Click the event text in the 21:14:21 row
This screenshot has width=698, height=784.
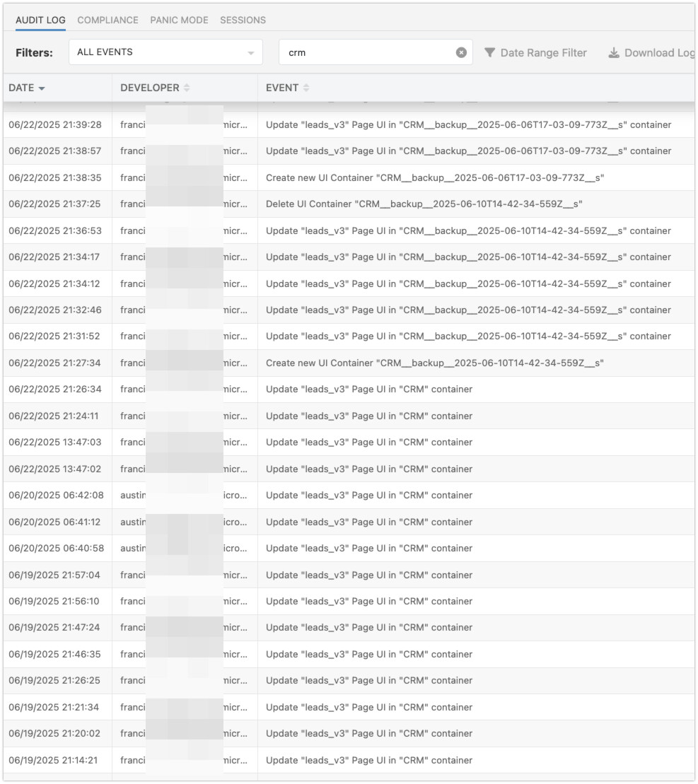(369, 761)
